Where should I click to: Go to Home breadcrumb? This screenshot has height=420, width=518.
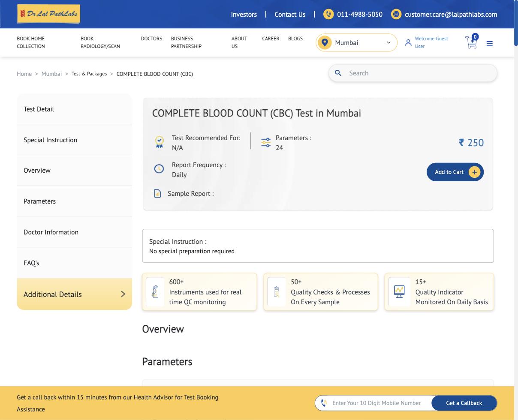24,74
